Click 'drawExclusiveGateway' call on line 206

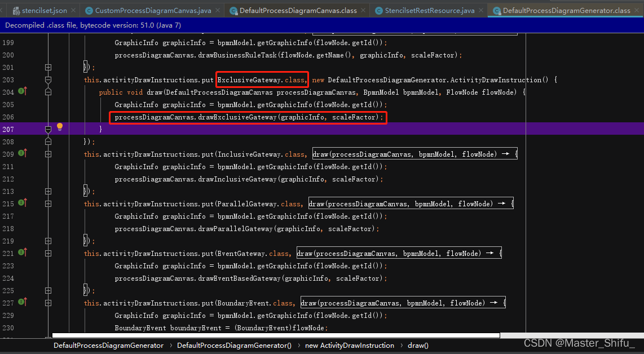[237, 117]
